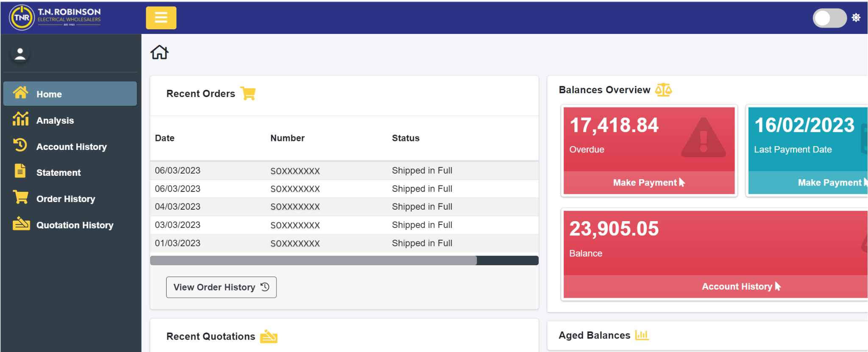Click the Aged Balances bar chart icon
Image resolution: width=868 pixels, height=352 pixels.
point(642,335)
